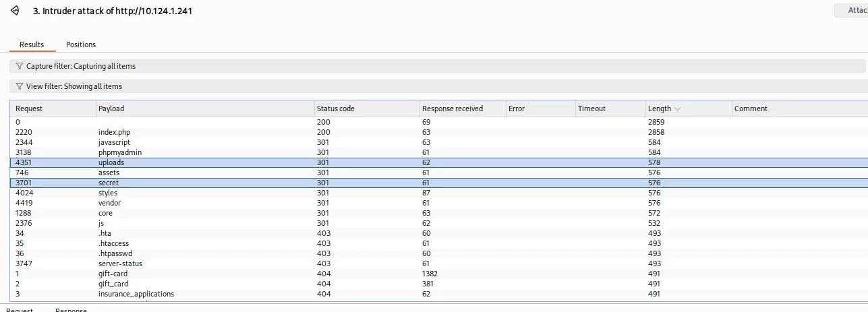Click the Burp Intruder attack icon
Viewport: 868px width, 312px height.
15,11
